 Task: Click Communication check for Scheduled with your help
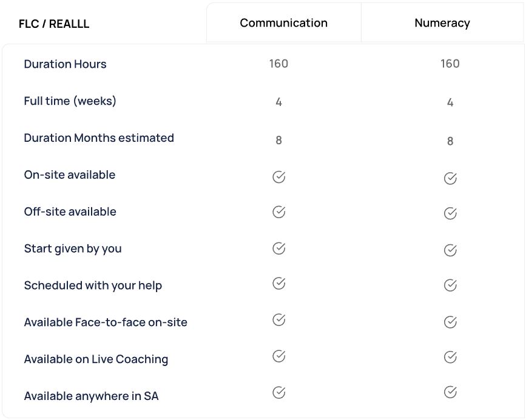pos(278,284)
